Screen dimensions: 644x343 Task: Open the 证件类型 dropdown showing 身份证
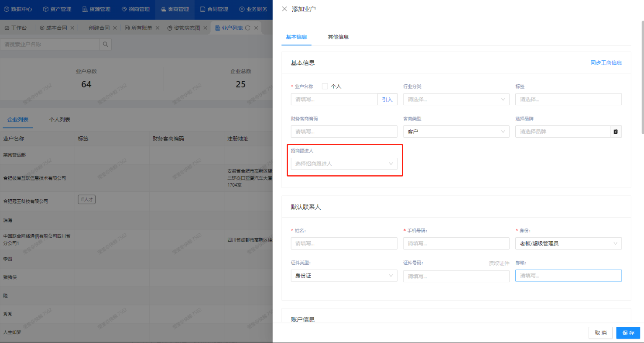pos(344,276)
